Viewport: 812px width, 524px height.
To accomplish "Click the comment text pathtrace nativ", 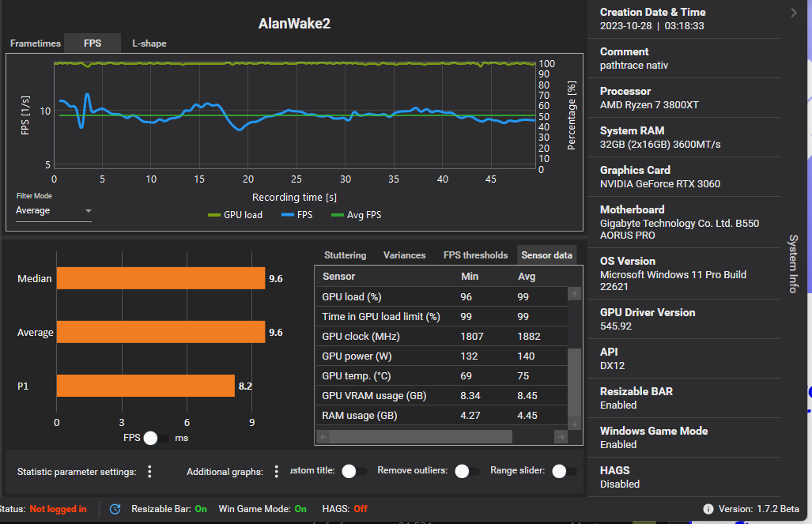I will (634, 66).
